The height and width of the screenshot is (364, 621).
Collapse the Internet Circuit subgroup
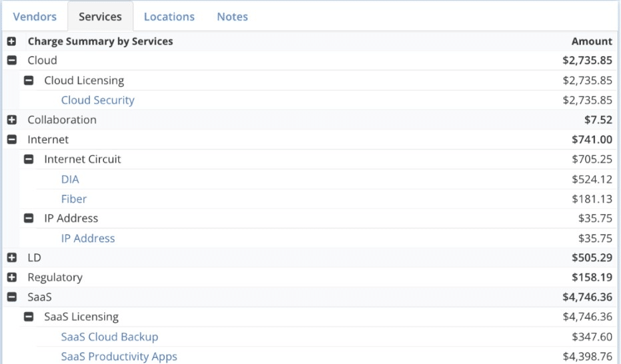[28, 159]
